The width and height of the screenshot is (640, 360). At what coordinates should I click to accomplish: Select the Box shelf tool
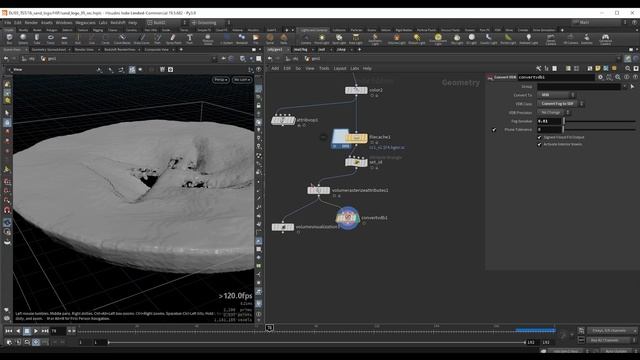pos(9,38)
